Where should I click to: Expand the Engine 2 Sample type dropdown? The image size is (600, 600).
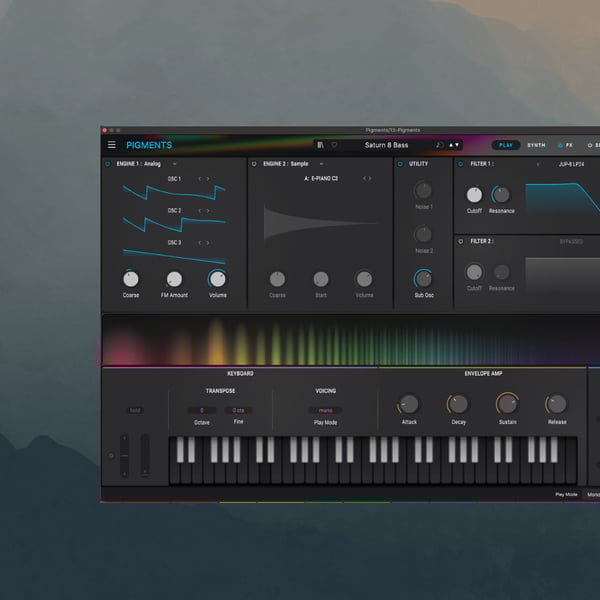[321, 164]
